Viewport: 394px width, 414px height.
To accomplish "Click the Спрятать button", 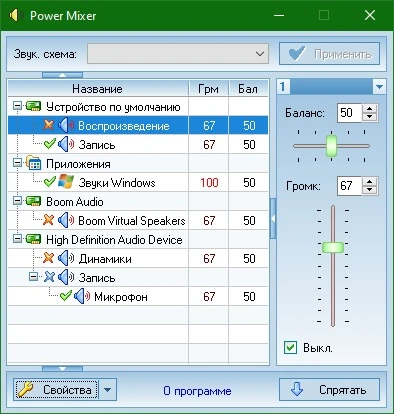I will [x=329, y=390].
